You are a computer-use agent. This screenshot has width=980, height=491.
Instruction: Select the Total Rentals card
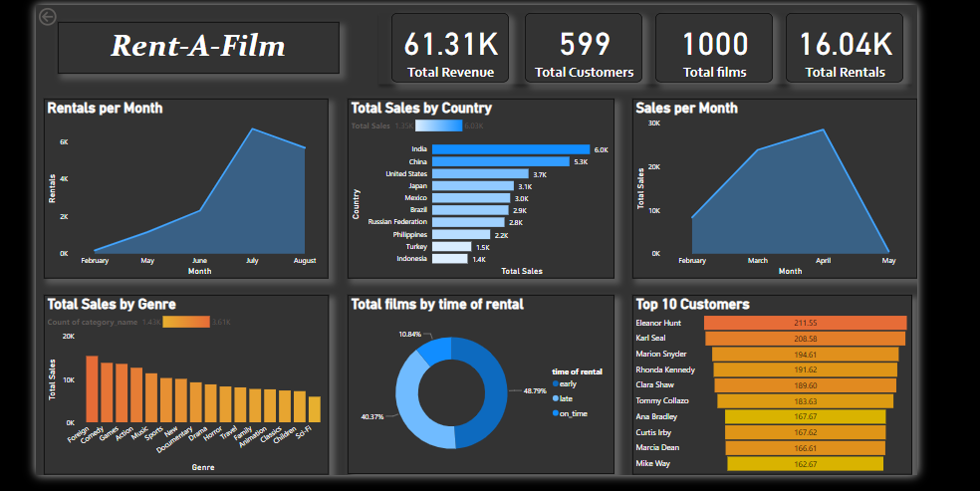(845, 49)
